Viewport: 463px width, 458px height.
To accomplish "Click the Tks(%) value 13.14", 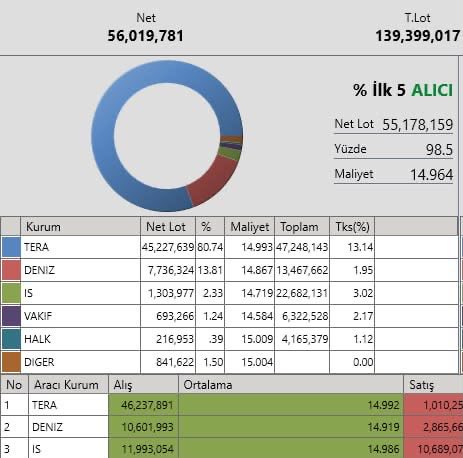I will pyautogui.click(x=360, y=247).
